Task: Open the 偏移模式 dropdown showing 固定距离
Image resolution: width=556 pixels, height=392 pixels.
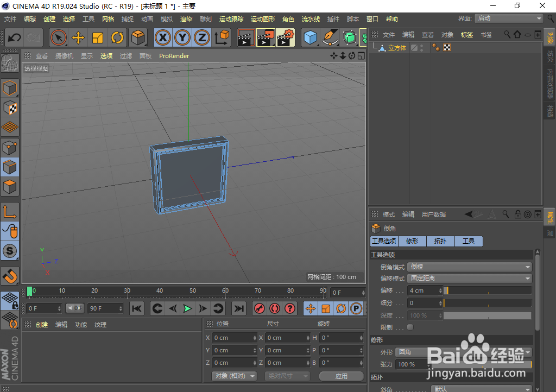Action: tap(470, 278)
